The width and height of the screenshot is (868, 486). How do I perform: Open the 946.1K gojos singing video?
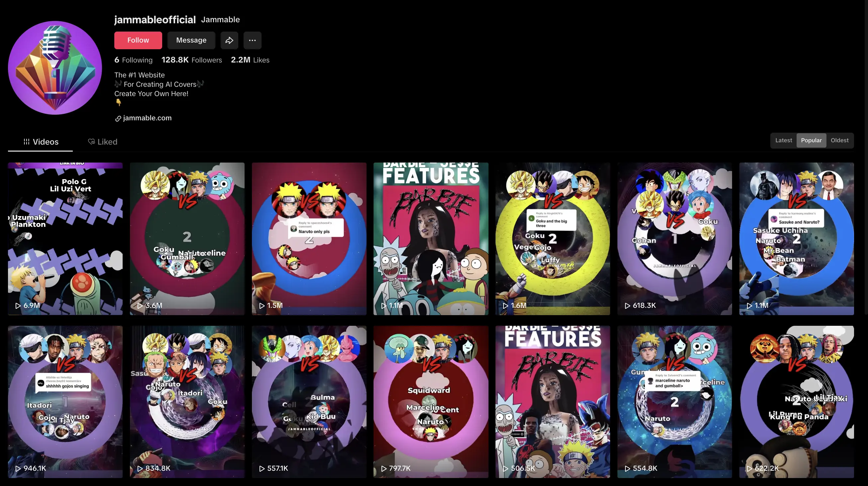(65, 402)
